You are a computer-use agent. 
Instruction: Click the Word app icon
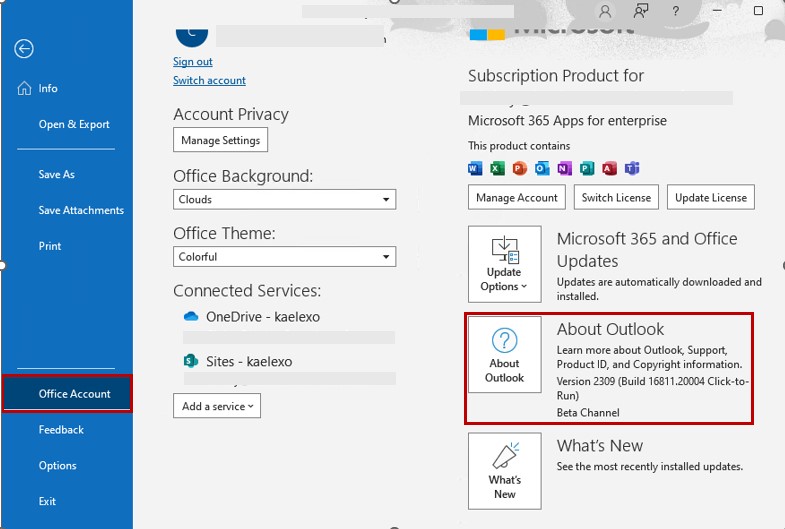click(x=475, y=169)
